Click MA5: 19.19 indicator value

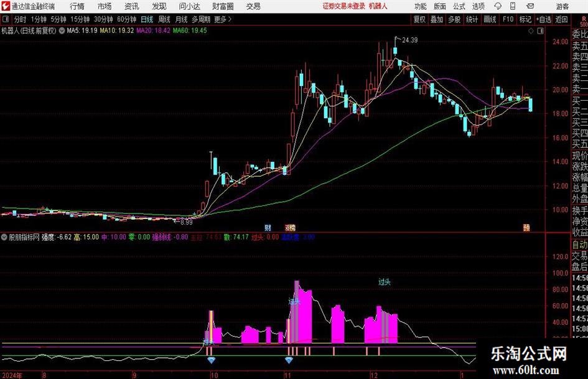pyautogui.click(x=82, y=30)
